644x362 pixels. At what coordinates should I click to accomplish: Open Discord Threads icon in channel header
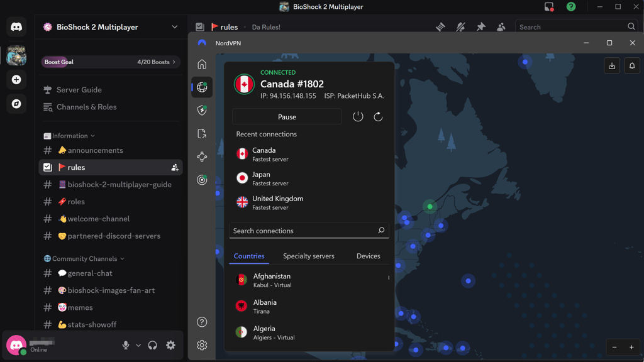(x=440, y=27)
